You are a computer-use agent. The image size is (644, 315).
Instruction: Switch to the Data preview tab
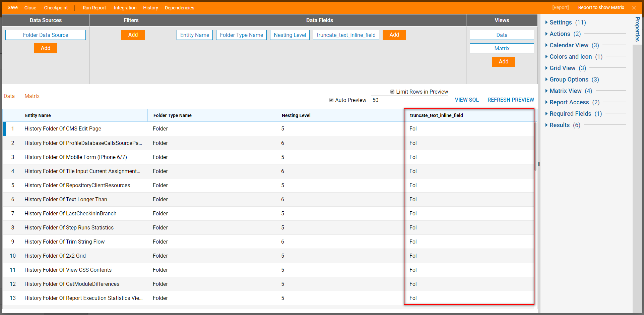click(9, 96)
